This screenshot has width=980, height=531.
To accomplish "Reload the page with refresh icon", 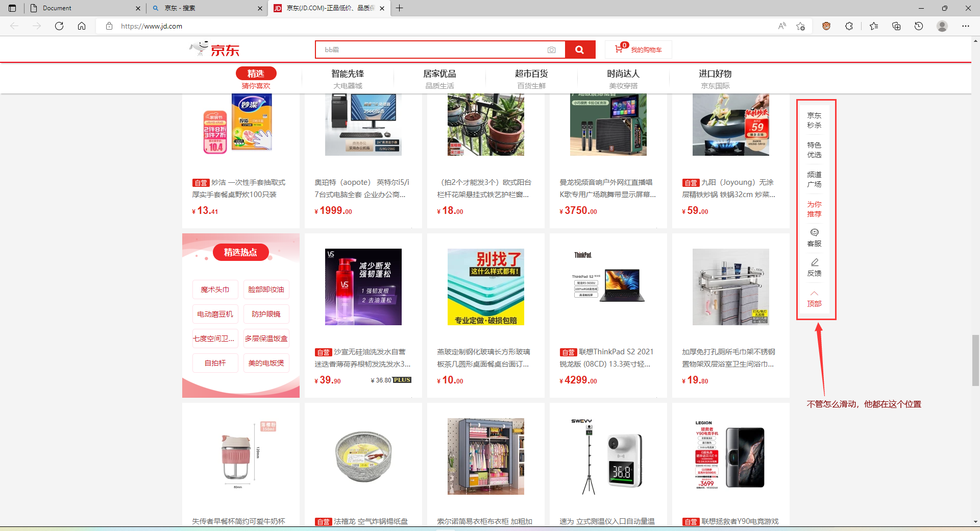I will (59, 26).
